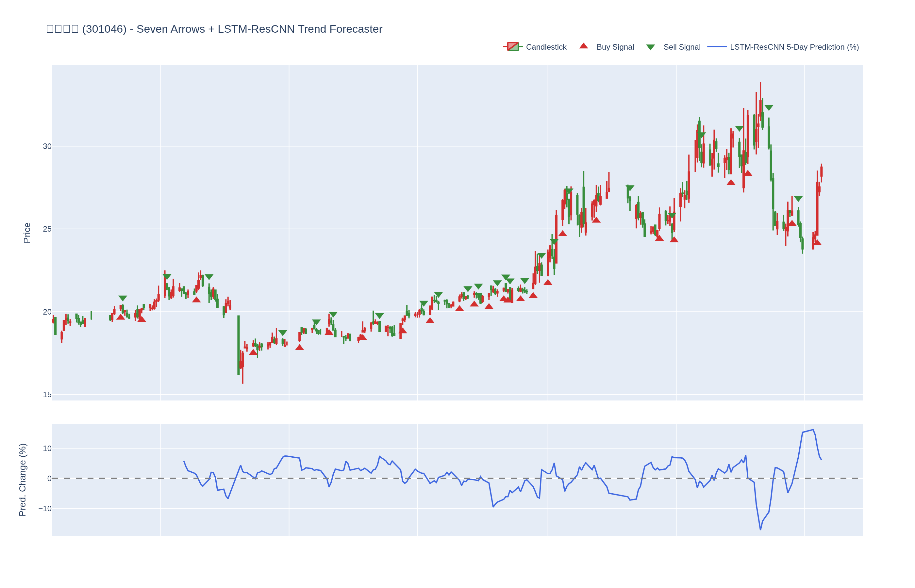Image resolution: width=915 pixels, height=588 pixels.
Task: Toggle the Candlestick legend label
Action: tap(546, 47)
